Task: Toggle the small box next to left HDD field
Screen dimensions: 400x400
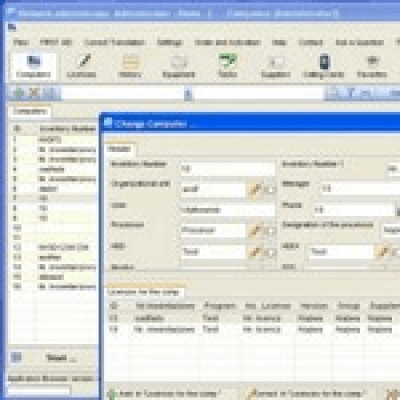Action: pyautogui.click(x=270, y=252)
